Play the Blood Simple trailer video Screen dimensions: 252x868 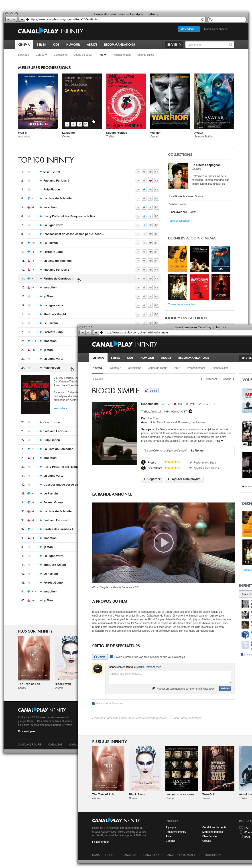pos(163,543)
